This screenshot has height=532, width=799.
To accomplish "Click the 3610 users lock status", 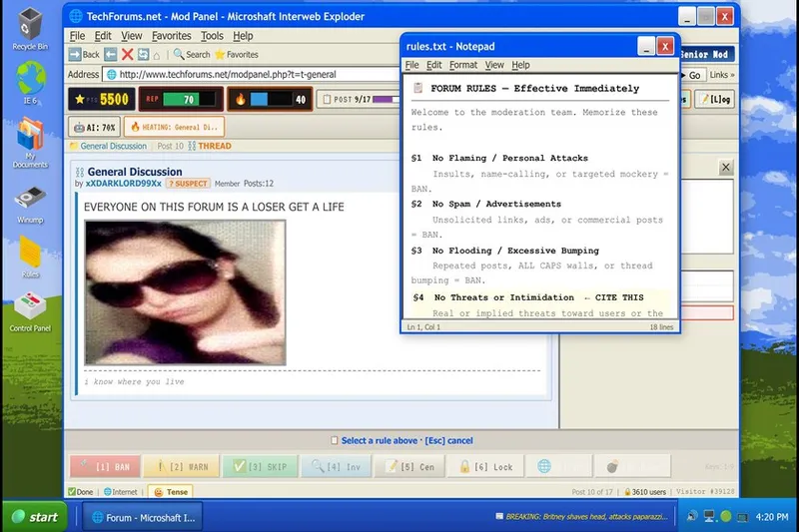I will pos(645,492).
